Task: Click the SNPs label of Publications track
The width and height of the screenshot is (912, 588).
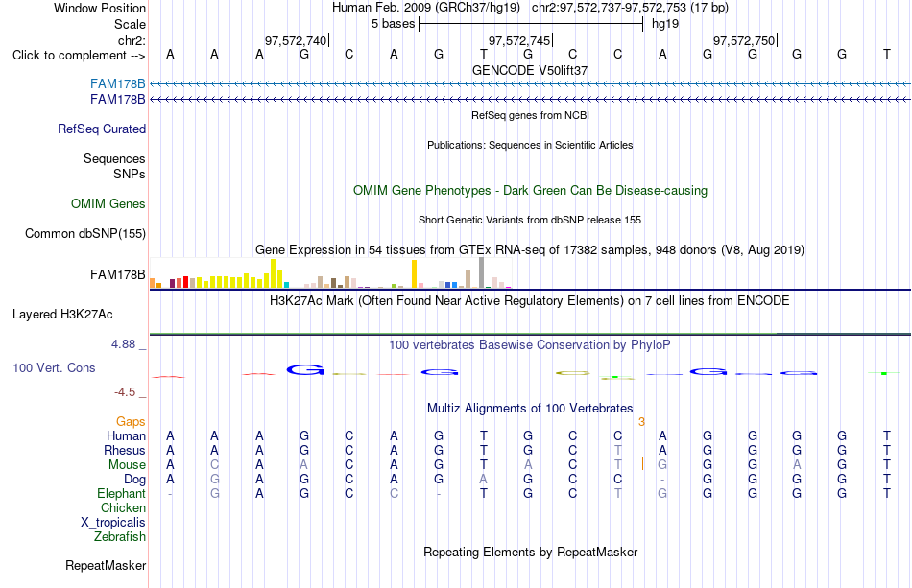Action: click(130, 174)
